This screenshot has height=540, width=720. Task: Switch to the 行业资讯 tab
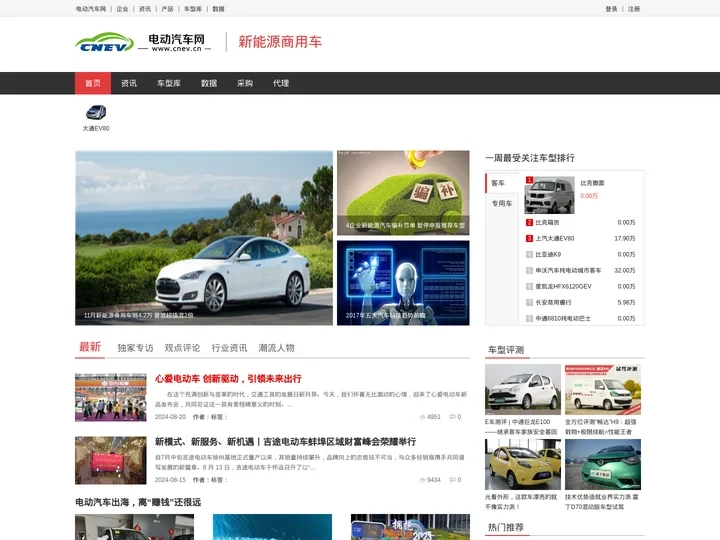pos(229,348)
